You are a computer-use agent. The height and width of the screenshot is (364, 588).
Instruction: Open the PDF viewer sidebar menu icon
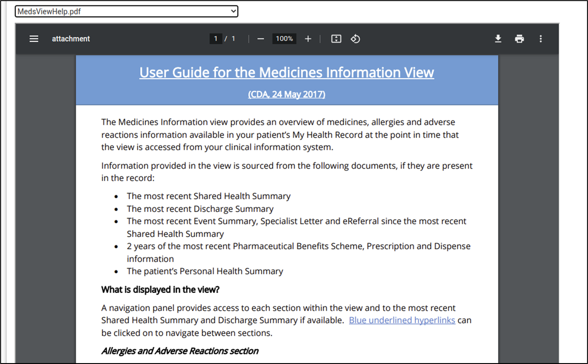click(x=34, y=39)
